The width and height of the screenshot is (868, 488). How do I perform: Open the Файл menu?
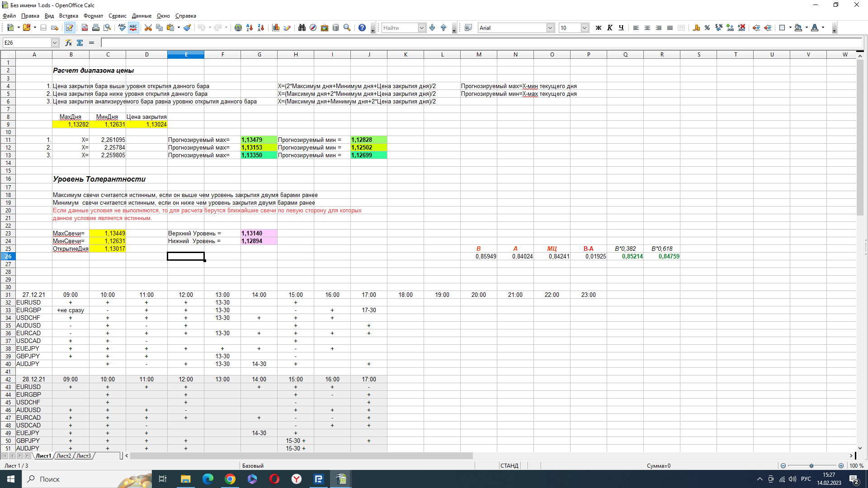[x=9, y=16]
